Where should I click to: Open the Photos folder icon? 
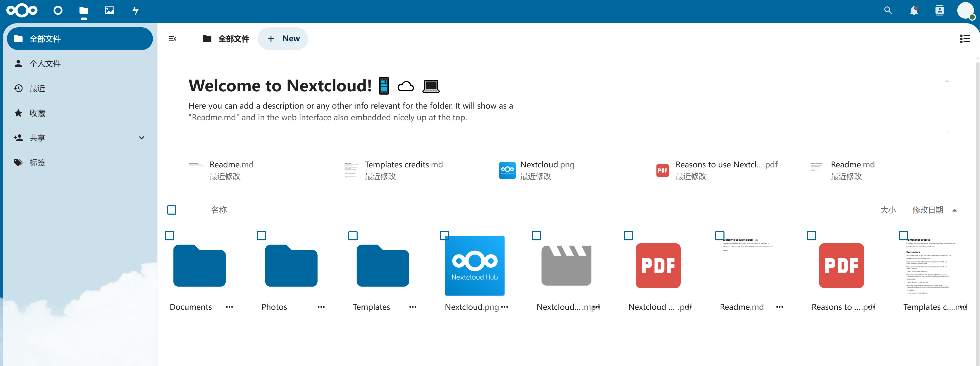pyautogui.click(x=291, y=266)
